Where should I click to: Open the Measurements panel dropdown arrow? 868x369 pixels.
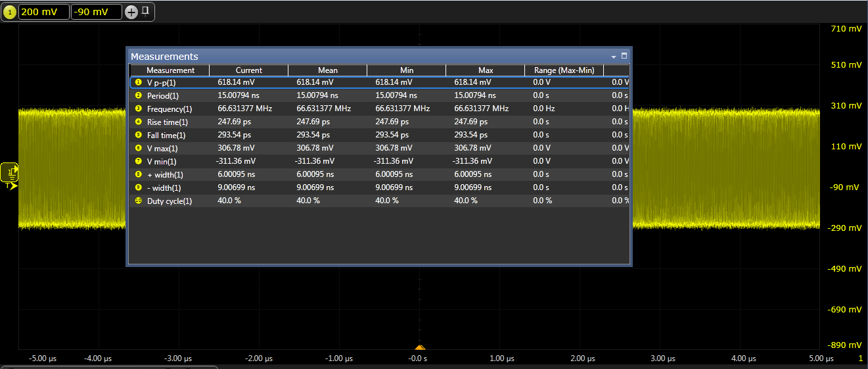(614, 57)
